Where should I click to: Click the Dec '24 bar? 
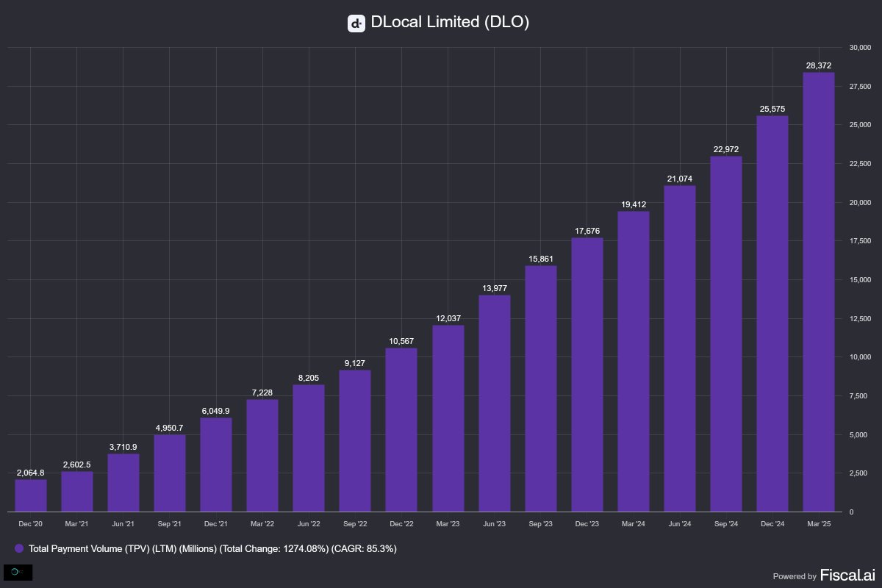click(x=772, y=314)
